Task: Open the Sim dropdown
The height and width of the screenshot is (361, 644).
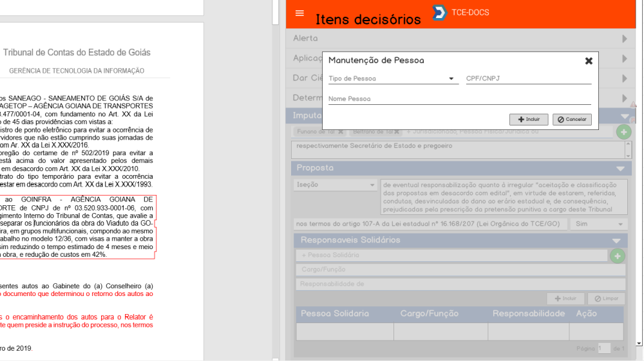Action: (x=598, y=224)
